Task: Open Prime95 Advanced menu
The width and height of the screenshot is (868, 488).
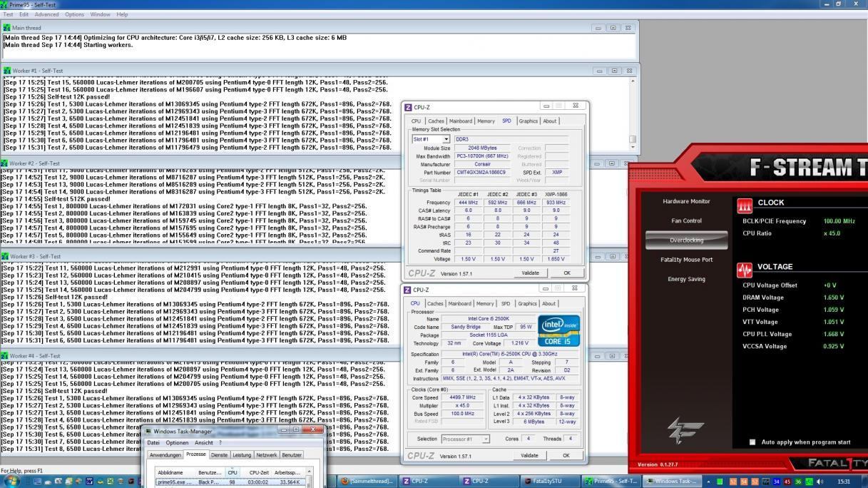Action: [47, 14]
